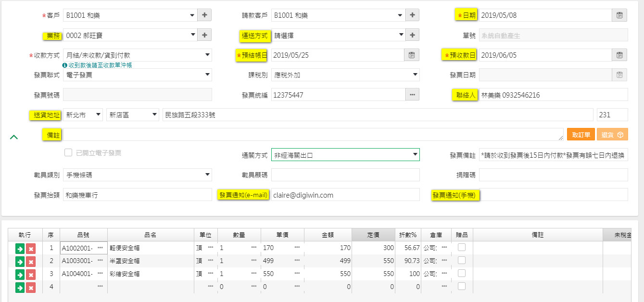Screen dimensions: 644x302
Task: Open unit lookup dots in 輕便安全帽 row
Action: (211, 247)
